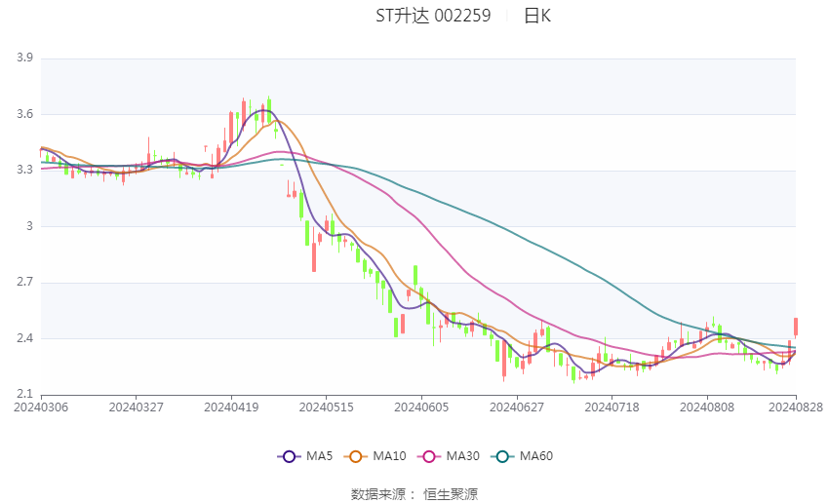Hide the MA10 series via label
This screenshot has height=504, width=829.
click(x=389, y=456)
